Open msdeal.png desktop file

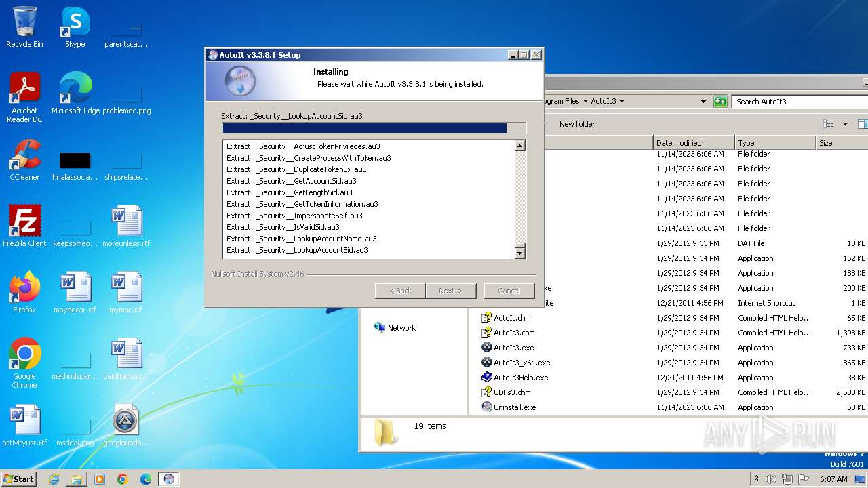(75, 430)
